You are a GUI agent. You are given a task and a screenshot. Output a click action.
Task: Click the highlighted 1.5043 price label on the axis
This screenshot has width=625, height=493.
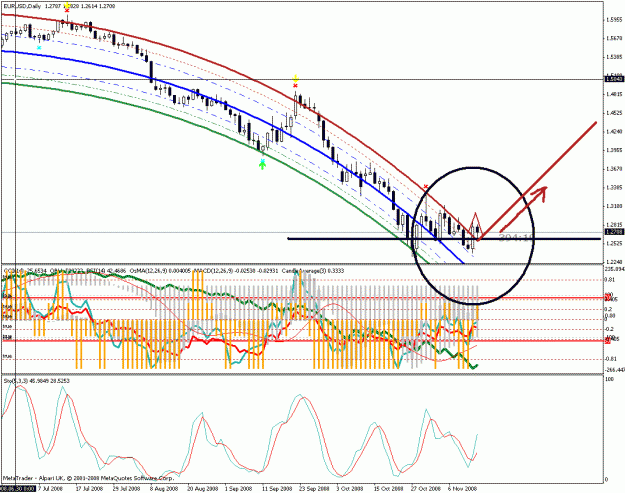pos(614,79)
